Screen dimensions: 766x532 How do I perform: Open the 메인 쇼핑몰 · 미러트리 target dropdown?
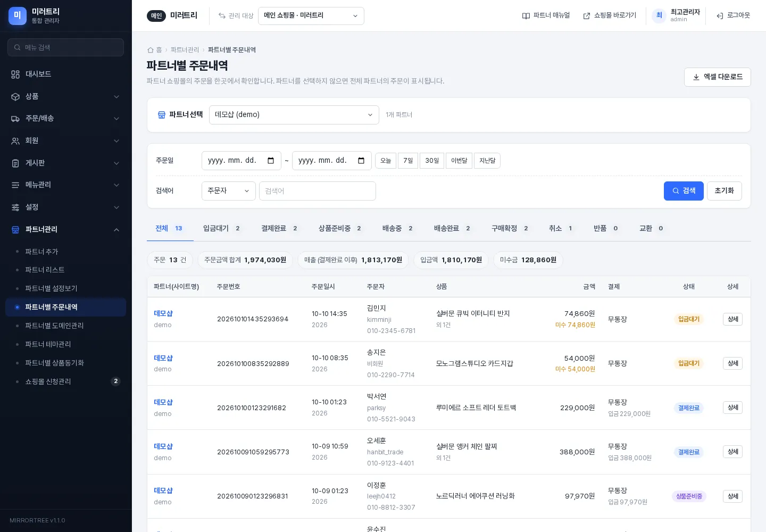(311, 16)
